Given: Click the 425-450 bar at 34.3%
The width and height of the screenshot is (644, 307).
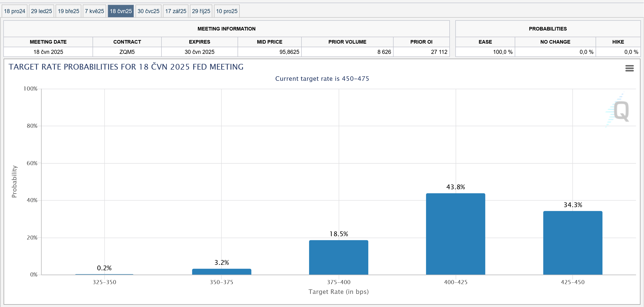Looking at the screenshot, I should click(x=572, y=243).
